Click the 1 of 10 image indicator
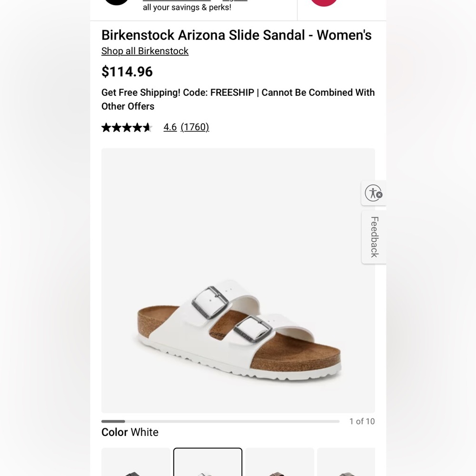The width and height of the screenshot is (476, 476). [362, 421]
